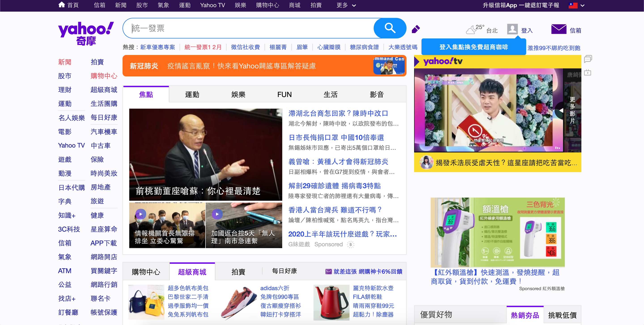Screen dimensions: 644x325
Task: Switch to the FUN news tab
Action: (284, 94)
